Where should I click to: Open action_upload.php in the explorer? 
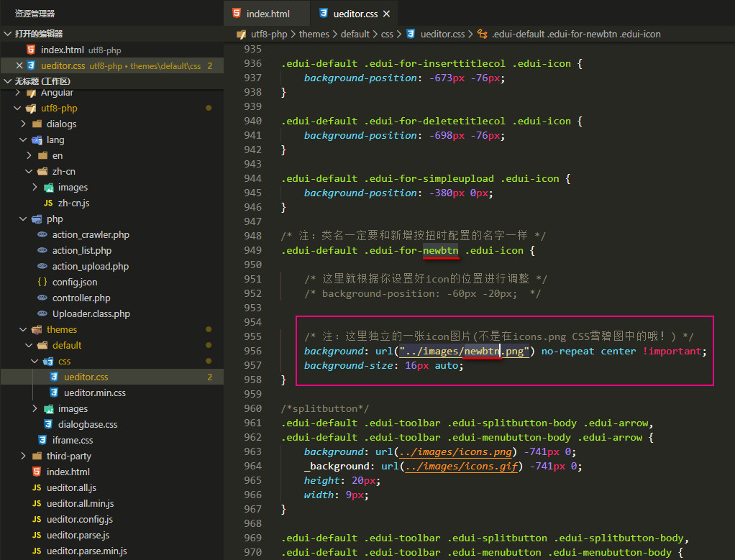tap(90, 267)
